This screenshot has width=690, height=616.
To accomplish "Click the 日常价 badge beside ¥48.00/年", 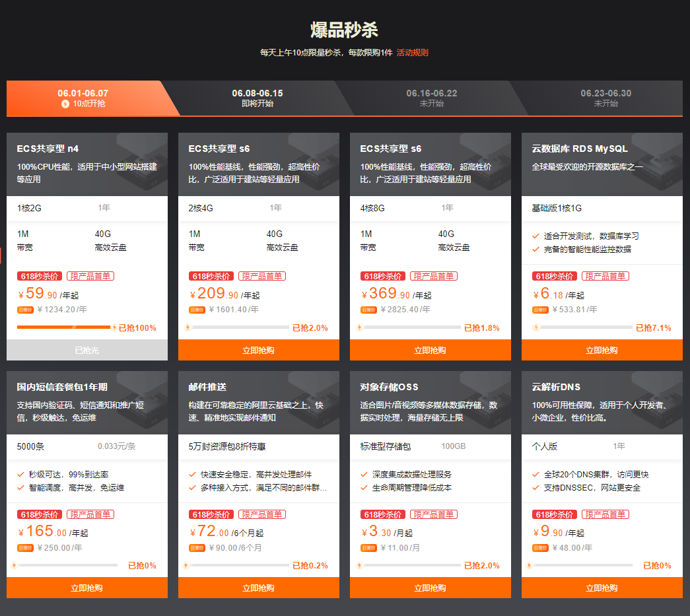I will pyautogui.click(x=540, y=548).
